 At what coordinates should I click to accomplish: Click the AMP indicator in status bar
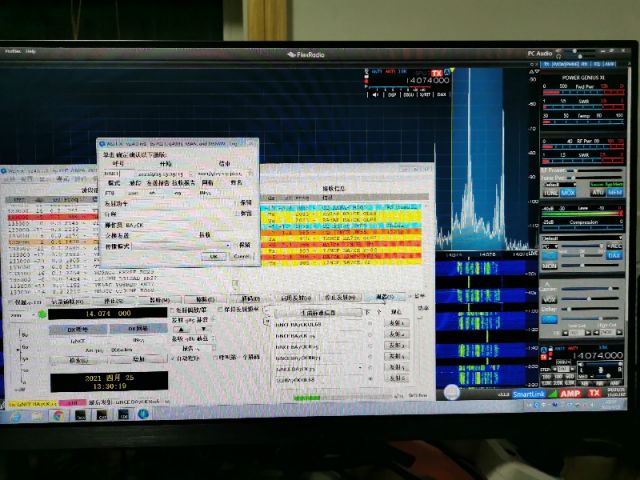571,393
